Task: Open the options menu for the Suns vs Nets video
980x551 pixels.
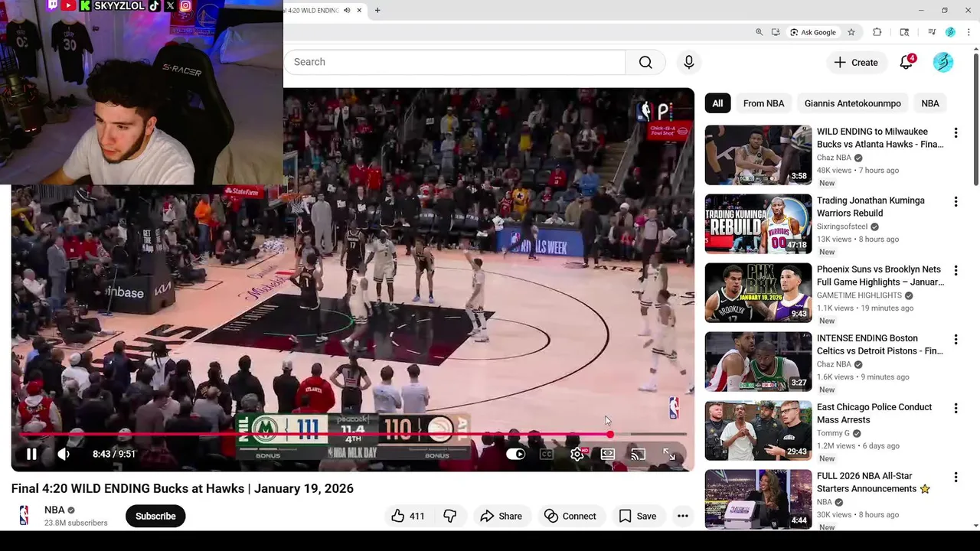Action: pos(955,271)
